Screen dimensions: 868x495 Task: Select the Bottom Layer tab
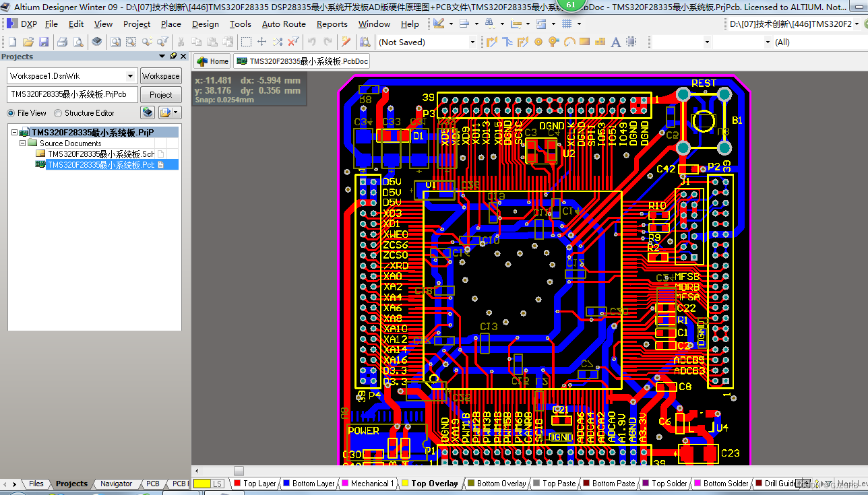(x=309, y=484)
